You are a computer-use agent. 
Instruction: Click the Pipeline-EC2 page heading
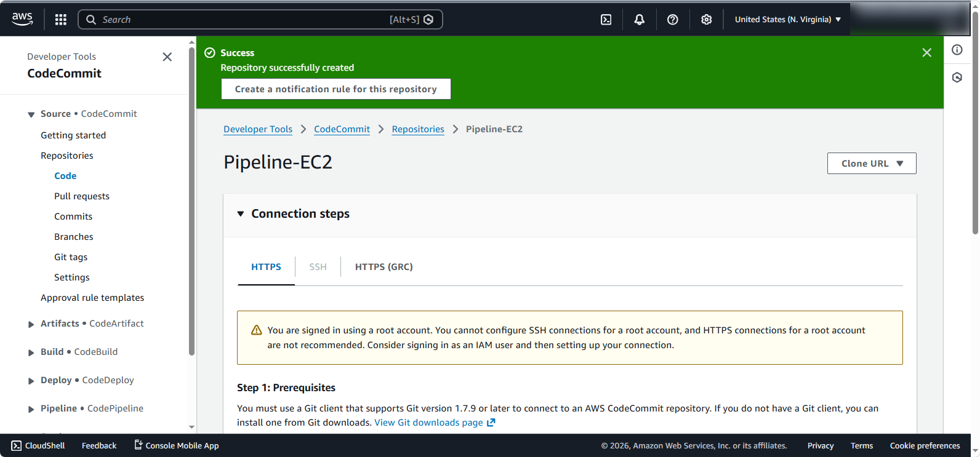pos(278,162)
